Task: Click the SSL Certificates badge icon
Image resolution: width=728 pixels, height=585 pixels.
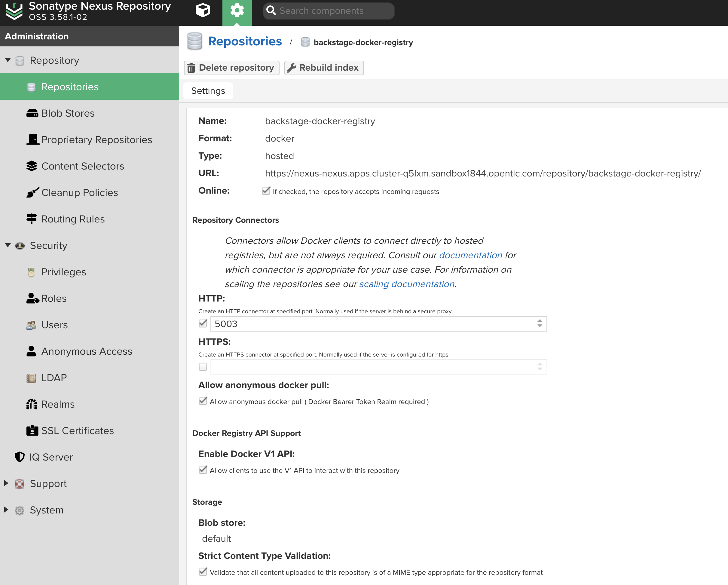Action: (x=32, y=430)
